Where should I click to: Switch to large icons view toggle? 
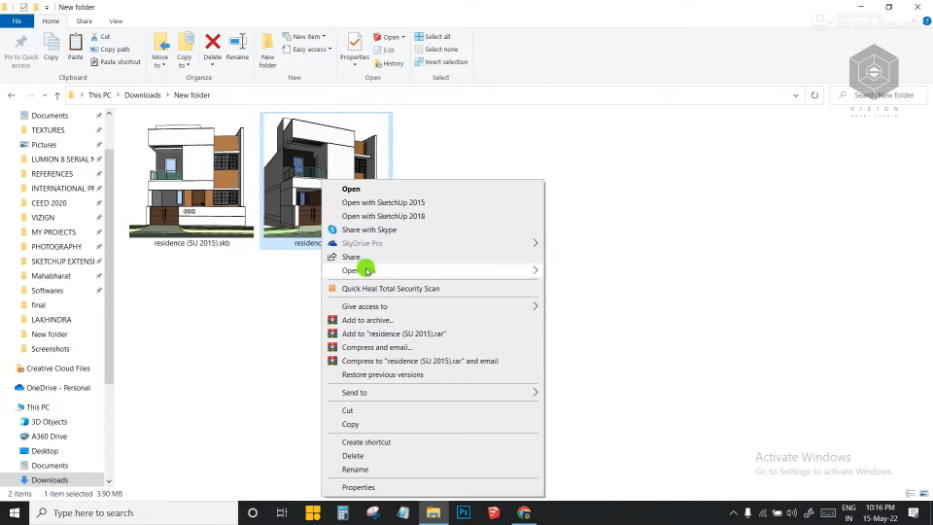pos(924,493)
